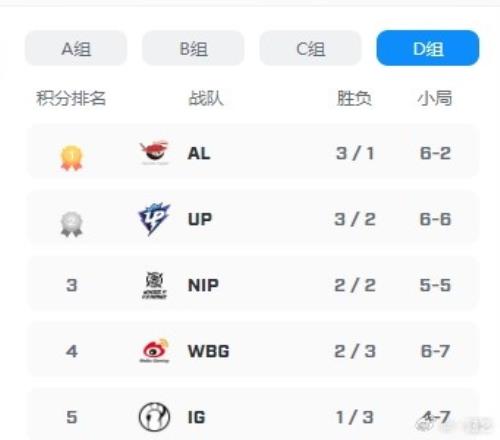
Task: Open the NIP team logo
Action: pos(154,285)
